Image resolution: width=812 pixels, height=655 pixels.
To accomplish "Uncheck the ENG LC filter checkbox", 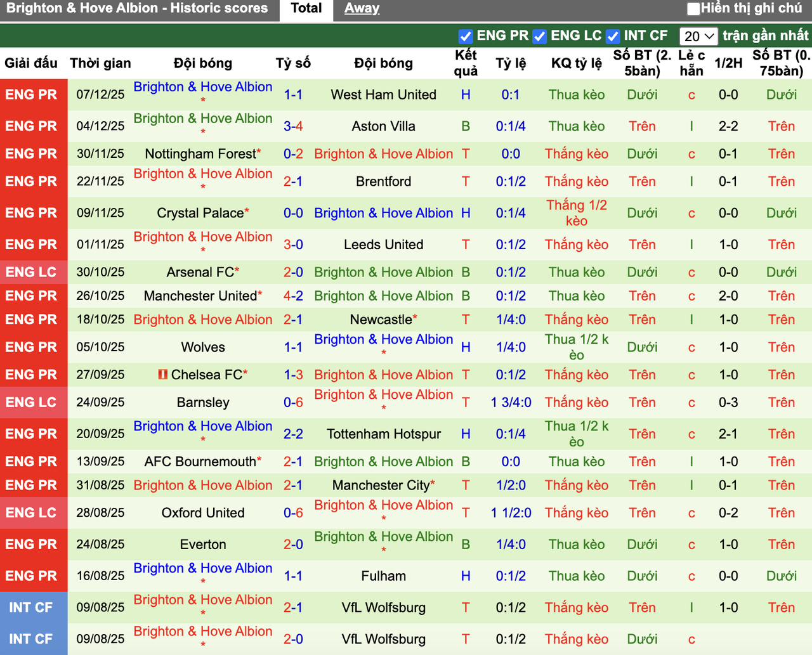I will click(x=540, y=36).
